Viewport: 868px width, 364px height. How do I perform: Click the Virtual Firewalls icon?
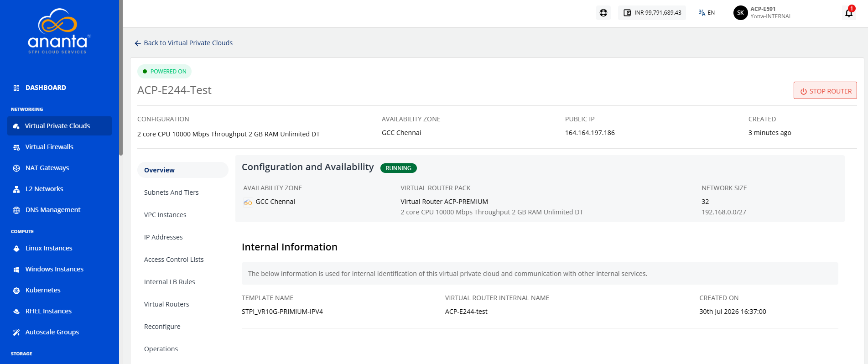coord(16,147)
